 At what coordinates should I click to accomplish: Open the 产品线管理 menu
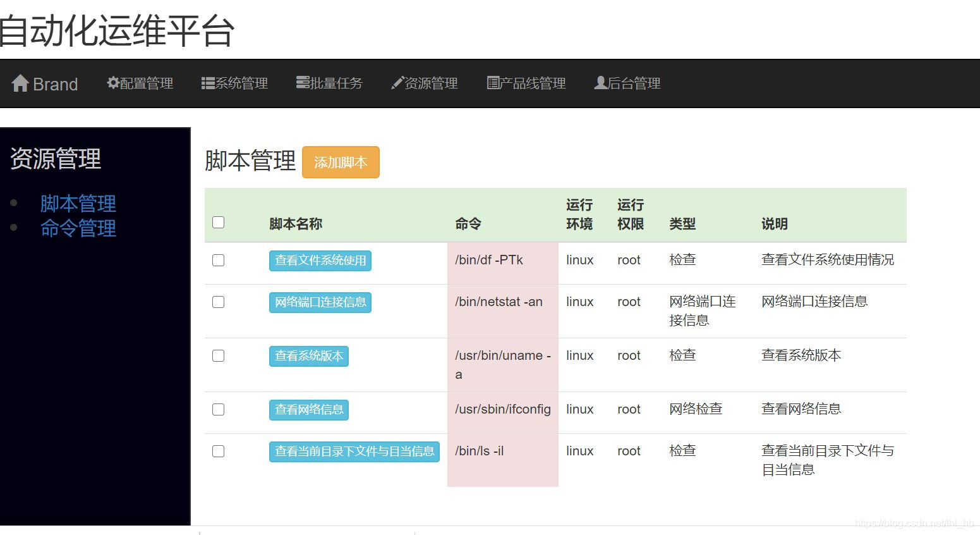tap(526, 83)
